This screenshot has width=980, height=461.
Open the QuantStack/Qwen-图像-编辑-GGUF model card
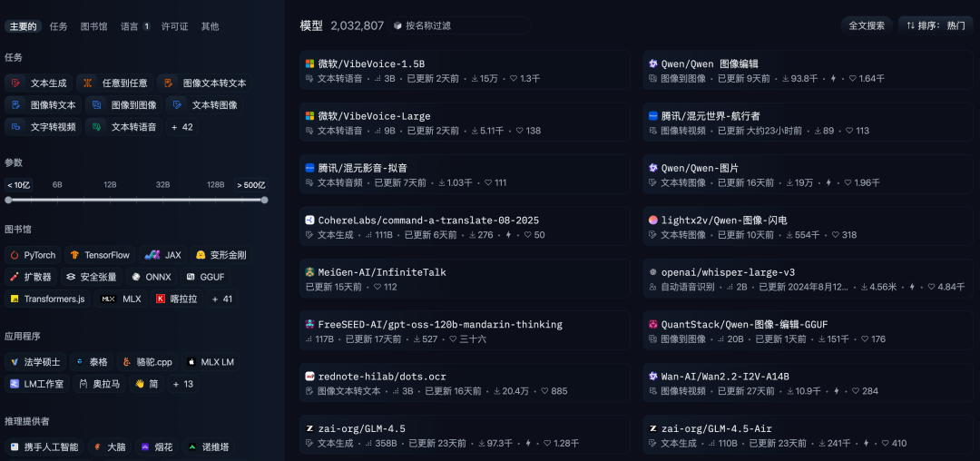tap(808, 330)
